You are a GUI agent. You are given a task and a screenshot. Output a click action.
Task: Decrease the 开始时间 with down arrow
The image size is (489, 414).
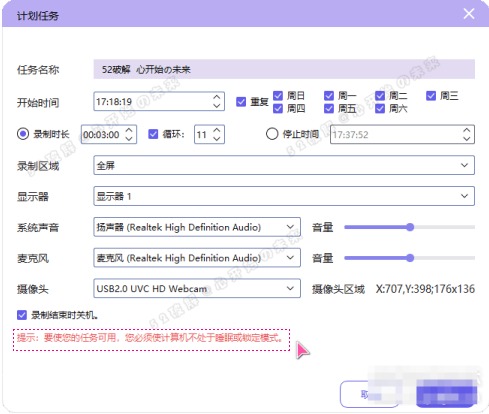pos(217,106)
